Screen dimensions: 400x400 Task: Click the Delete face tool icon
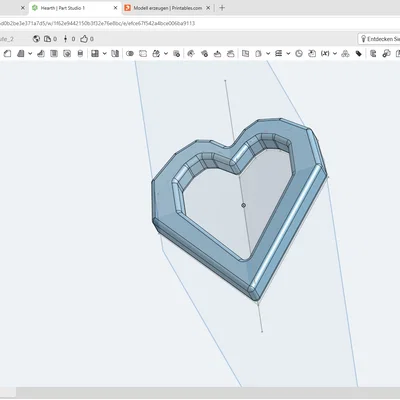pyautogui.click(x=204, y=53)
